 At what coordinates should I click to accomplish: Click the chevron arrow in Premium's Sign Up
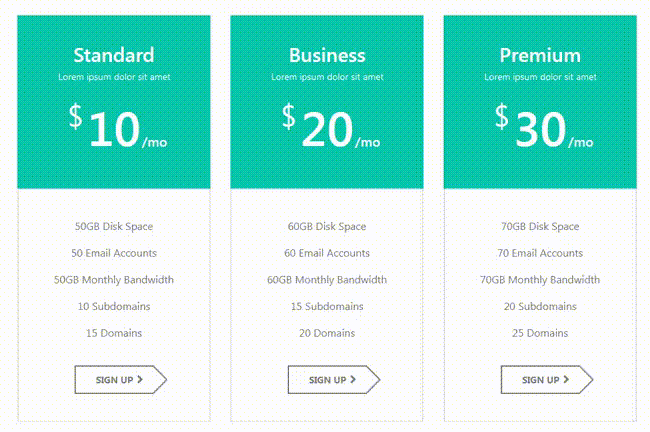(x=566, y=380)
